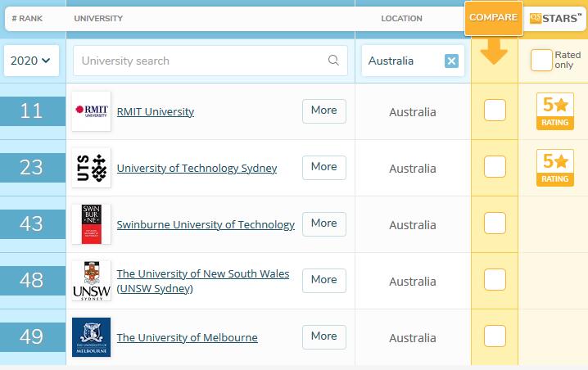
Task: Click the University search input field
Action: [201, 61]
